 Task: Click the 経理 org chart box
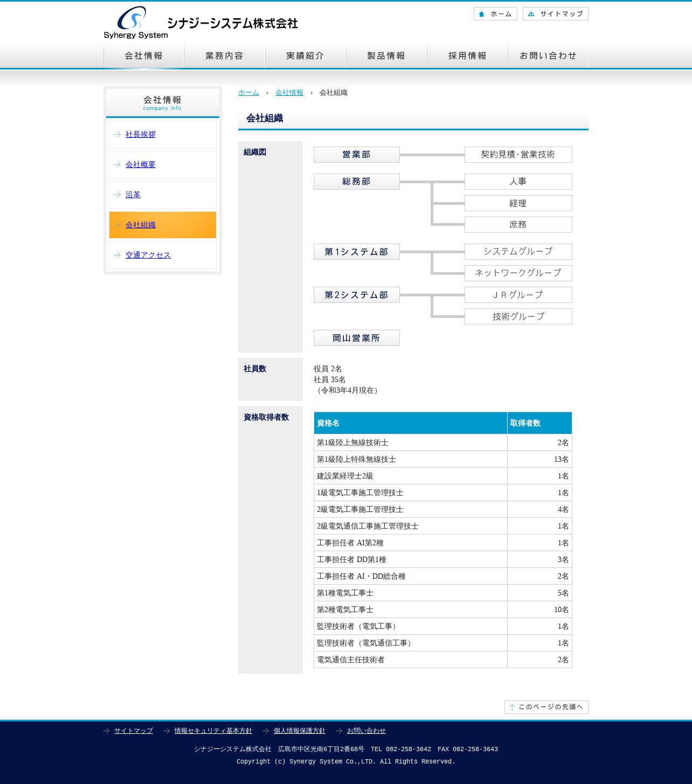pos(518,203)
